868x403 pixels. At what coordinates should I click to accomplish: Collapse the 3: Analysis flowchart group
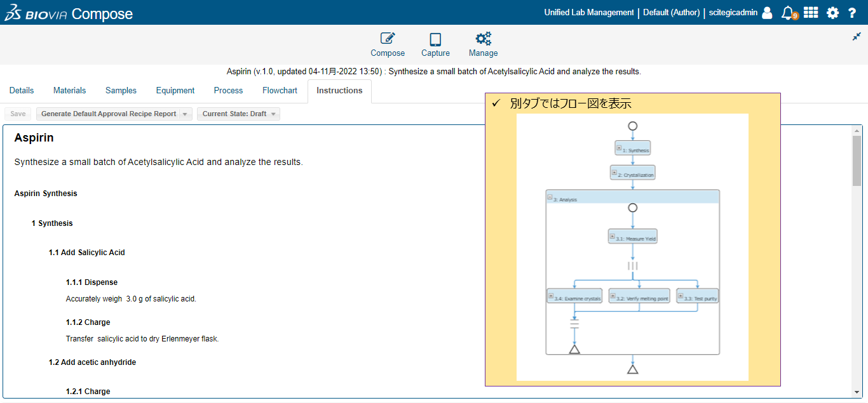click(x=550, y=198)
